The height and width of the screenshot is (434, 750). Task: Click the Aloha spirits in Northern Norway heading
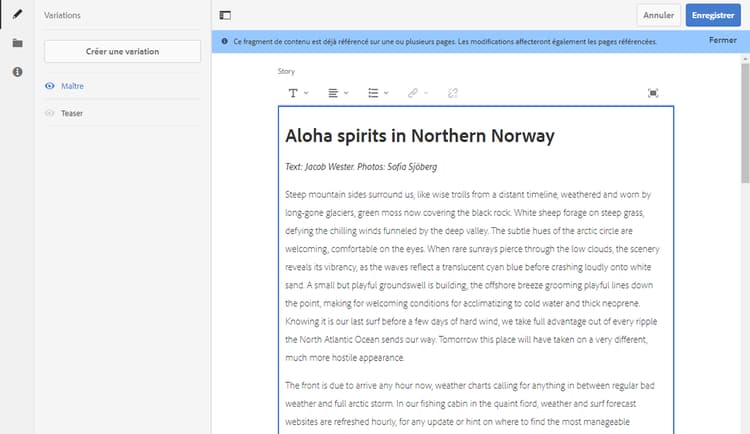pos(419,136)
